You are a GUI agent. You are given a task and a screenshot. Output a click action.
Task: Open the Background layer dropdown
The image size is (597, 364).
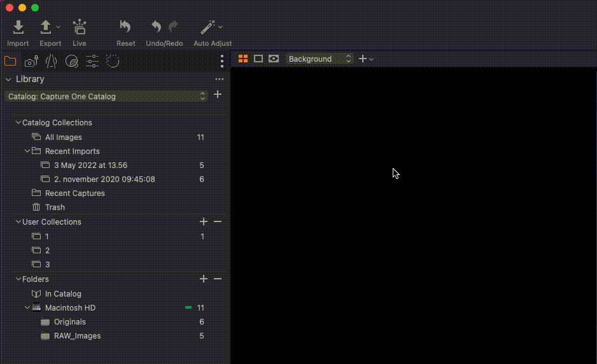[x=319, y=59]
